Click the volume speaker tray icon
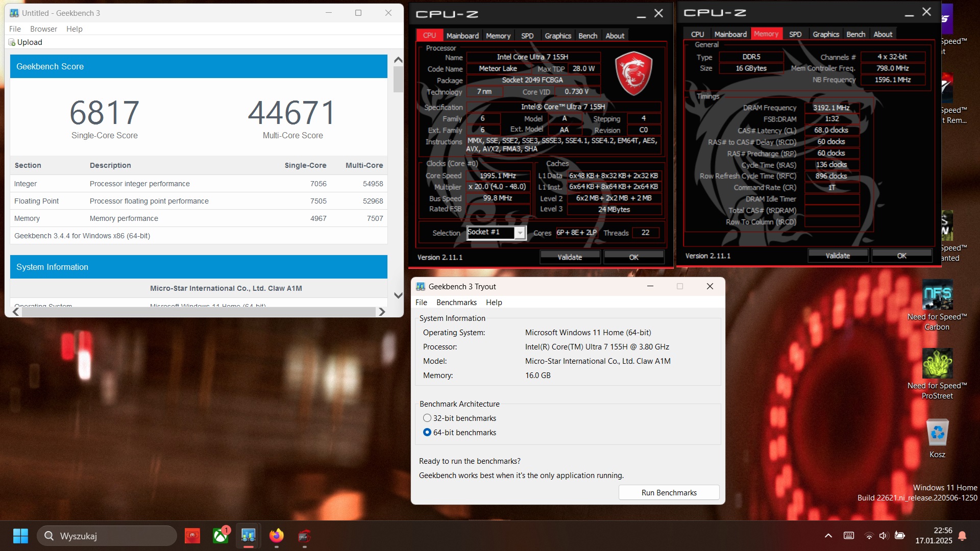 click(884, 536)
